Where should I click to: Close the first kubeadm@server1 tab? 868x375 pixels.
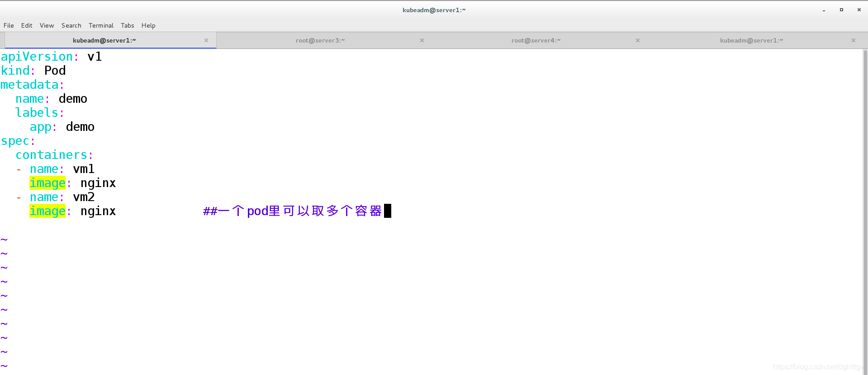click(x=206, y=40)
